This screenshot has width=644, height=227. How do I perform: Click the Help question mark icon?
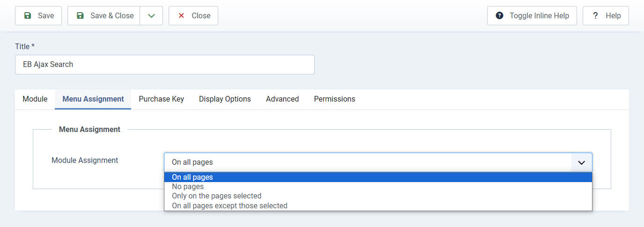pos(595,15)
